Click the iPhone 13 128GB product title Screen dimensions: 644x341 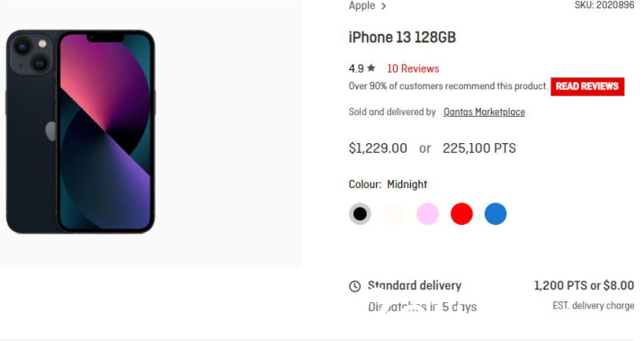point(402,38)
